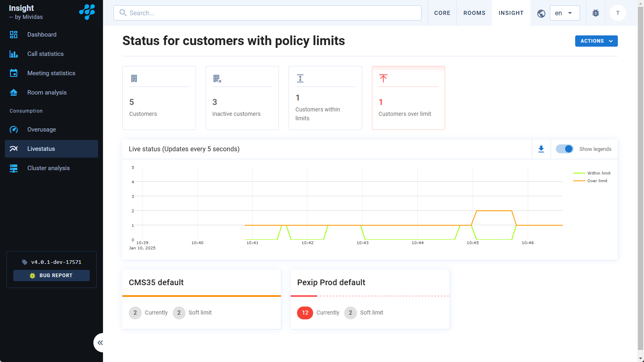Image resolution: width=644 pixels, height=362 pixels.
Task: Click the Overusage gauge icon
Action: pos(14,130)
